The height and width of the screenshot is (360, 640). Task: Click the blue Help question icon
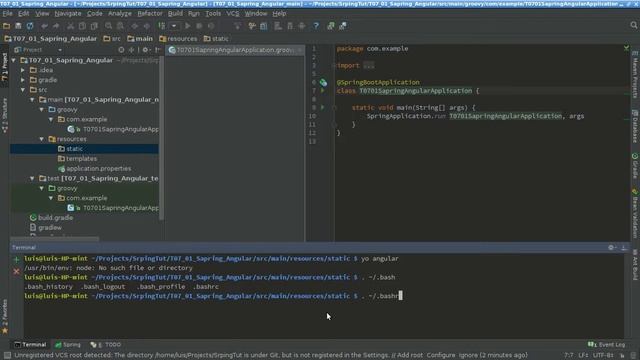click(316, 26)
